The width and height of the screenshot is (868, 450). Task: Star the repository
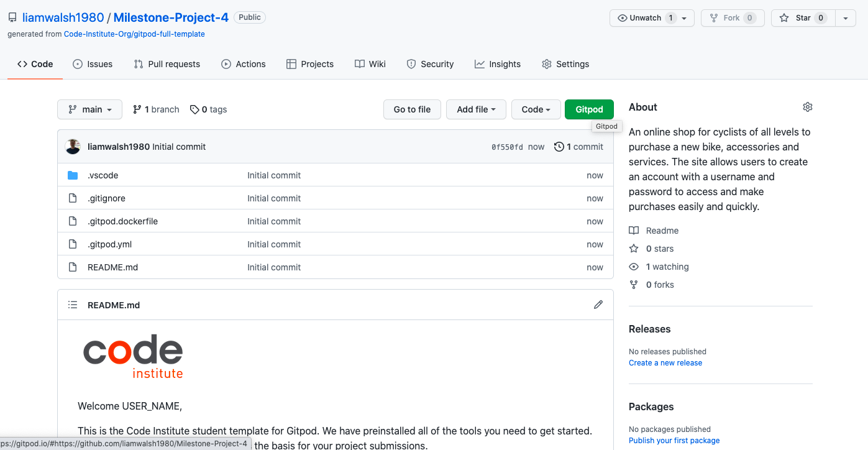(803, 18)
